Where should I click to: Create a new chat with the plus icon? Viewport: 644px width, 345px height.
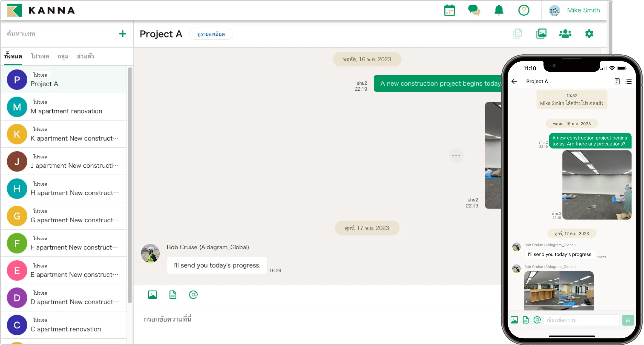click(122, 33)
